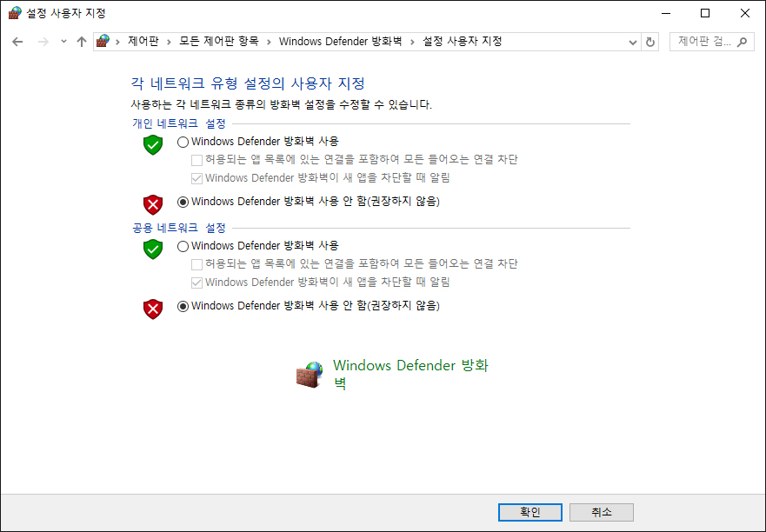Click the refresh button in address bar
766x532 pixels.
click(650, 42)
